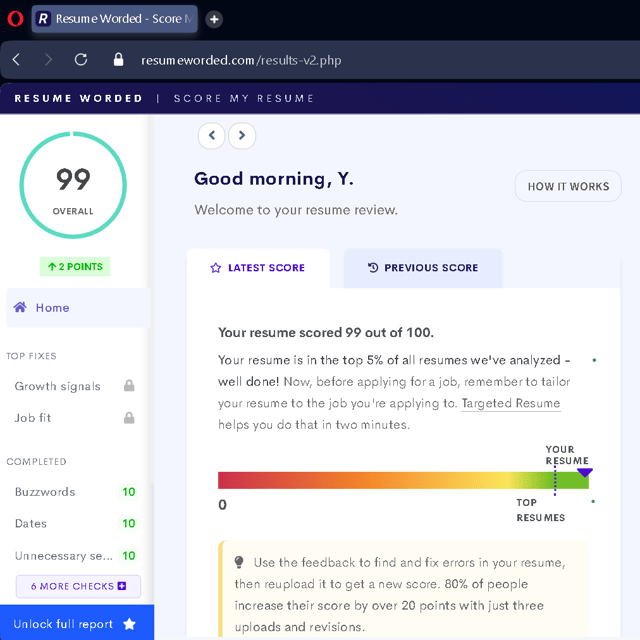Switch to the Previous Score tab

(423, 268)
